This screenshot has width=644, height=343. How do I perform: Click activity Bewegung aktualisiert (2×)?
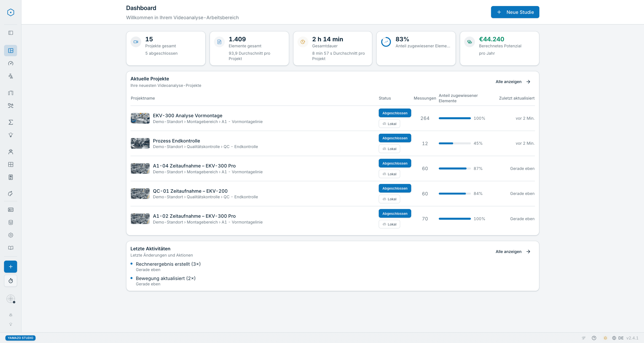coord(165,278)
